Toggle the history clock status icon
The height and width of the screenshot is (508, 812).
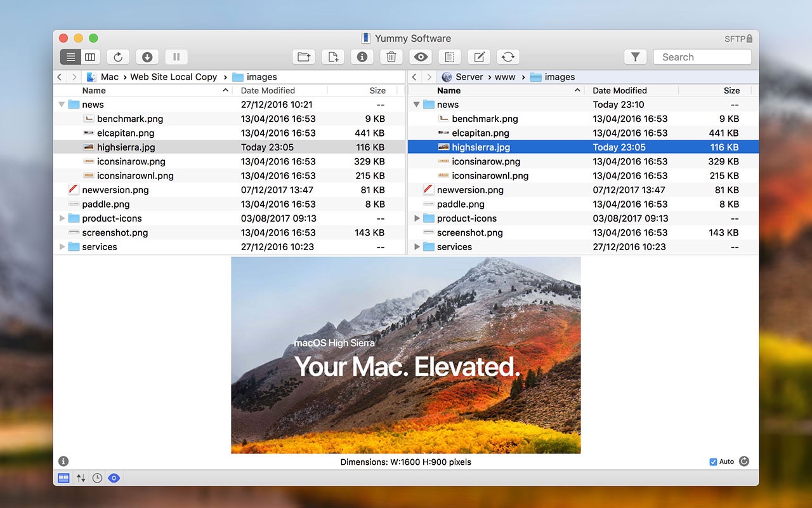tap(97, 478)
